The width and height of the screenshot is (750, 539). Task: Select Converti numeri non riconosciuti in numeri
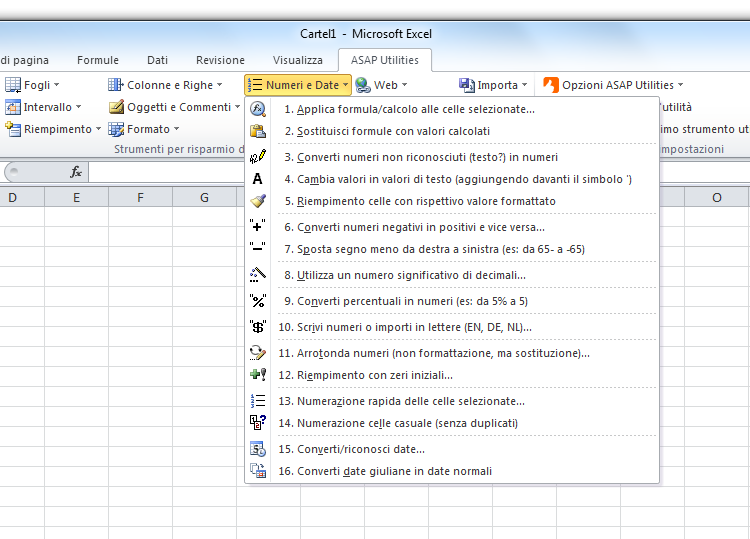[x=452, y=157]
